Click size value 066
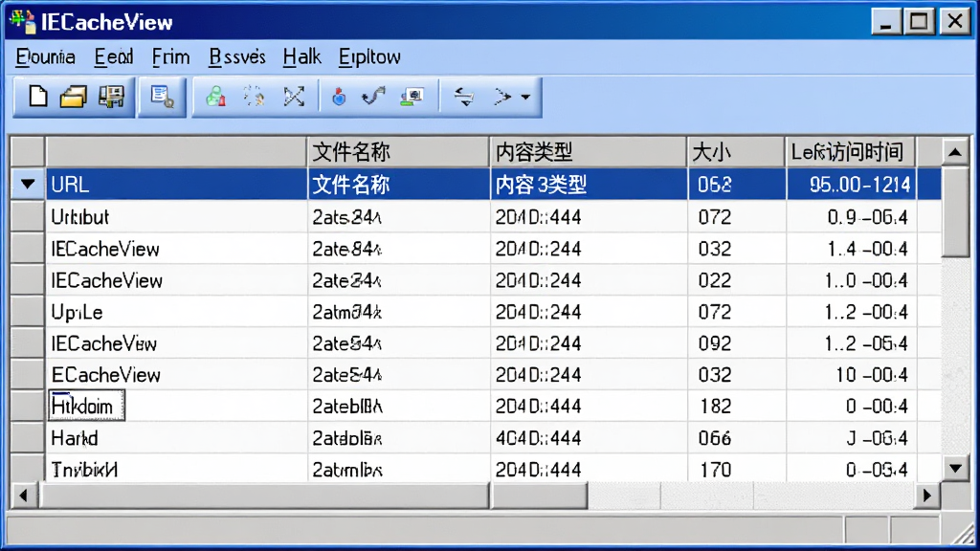This screenshot has height=551, width=980. click(x=715, y=438)
